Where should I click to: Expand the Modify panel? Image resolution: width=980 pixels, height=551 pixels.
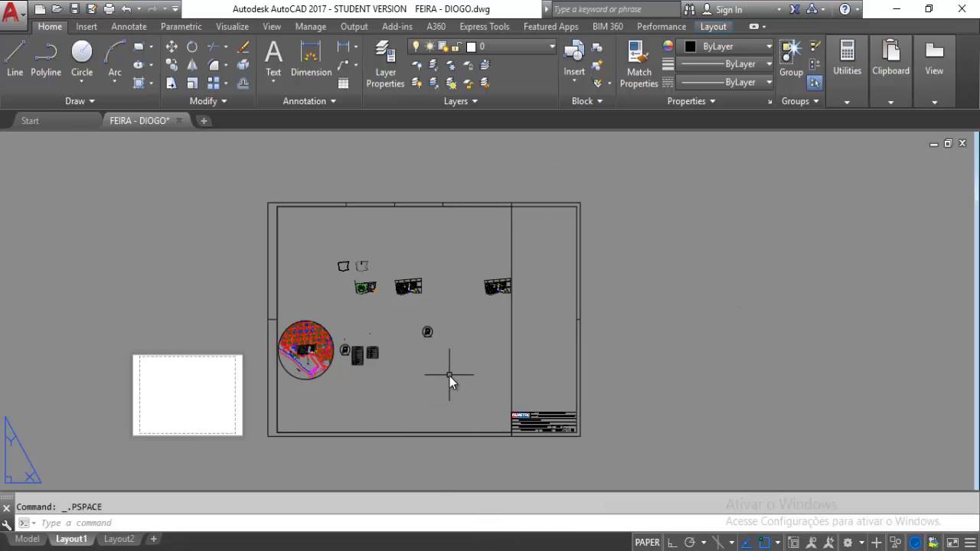(208, 101)
